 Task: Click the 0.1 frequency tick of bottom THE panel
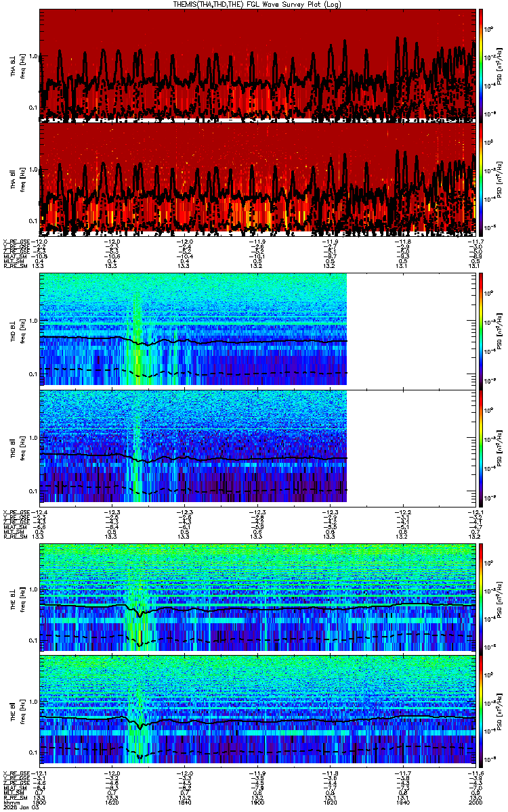[34, 752]
